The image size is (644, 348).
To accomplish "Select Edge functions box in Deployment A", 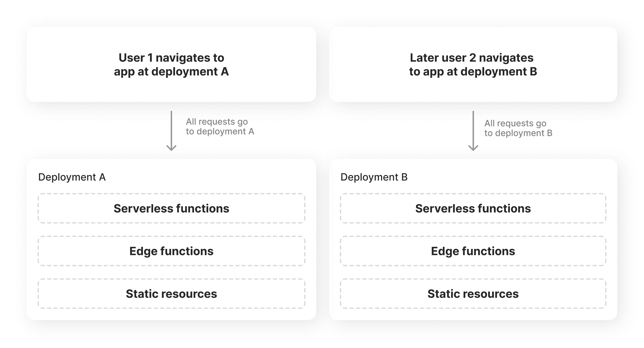I will 172,251.
